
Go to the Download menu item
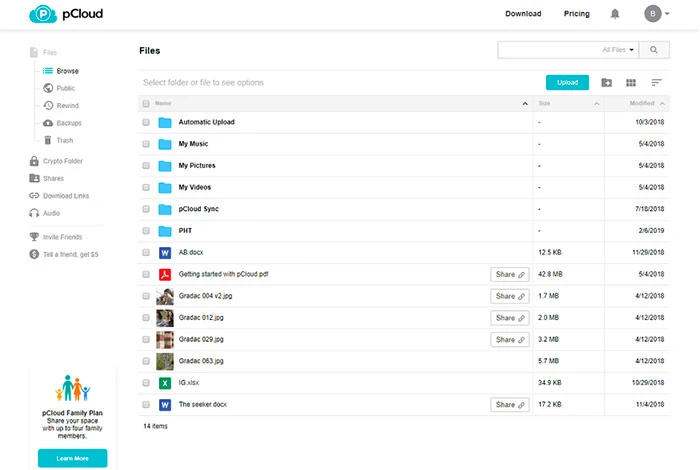pos(523,14)
